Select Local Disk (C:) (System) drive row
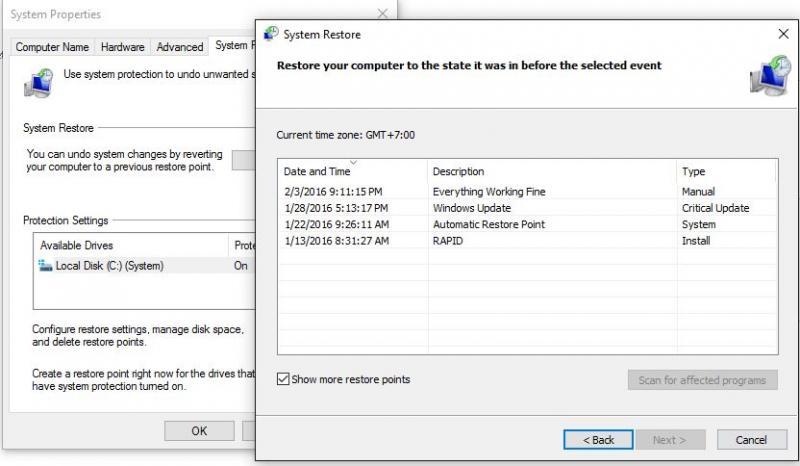Image resolution: width=800 pixels, height=466 pixels. [144, 265]
